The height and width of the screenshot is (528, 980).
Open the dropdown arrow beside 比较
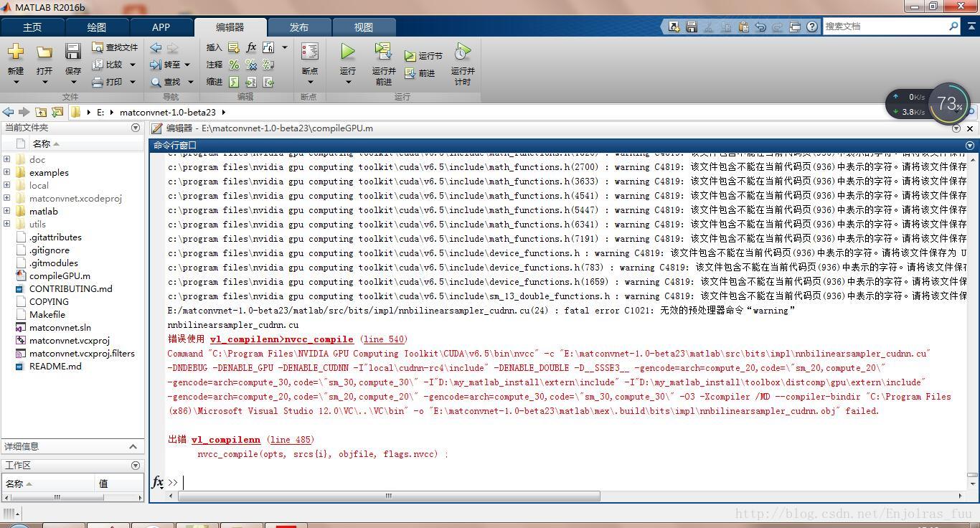pos(133,65)
